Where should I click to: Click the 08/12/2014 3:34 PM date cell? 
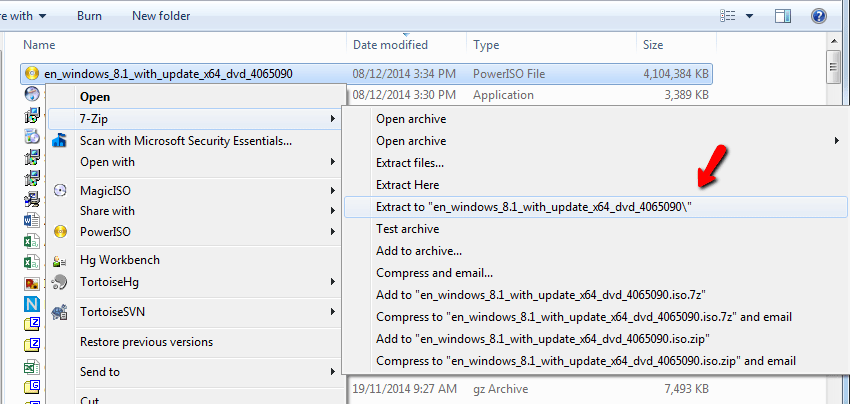404,74
